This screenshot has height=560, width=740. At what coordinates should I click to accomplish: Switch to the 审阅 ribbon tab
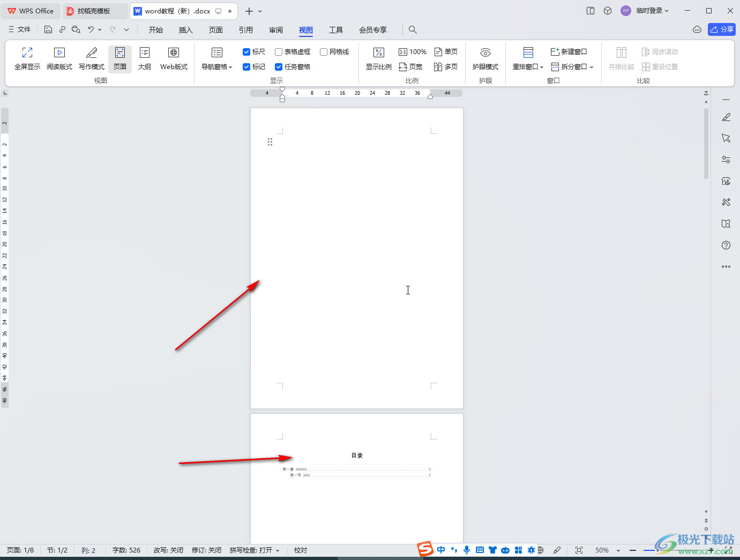click(276, 30)
